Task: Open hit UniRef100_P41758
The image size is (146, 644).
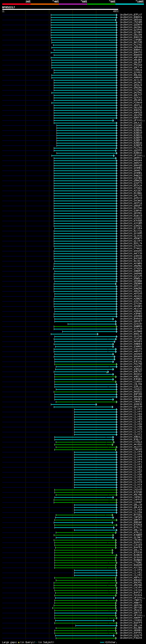Action: 131,364
